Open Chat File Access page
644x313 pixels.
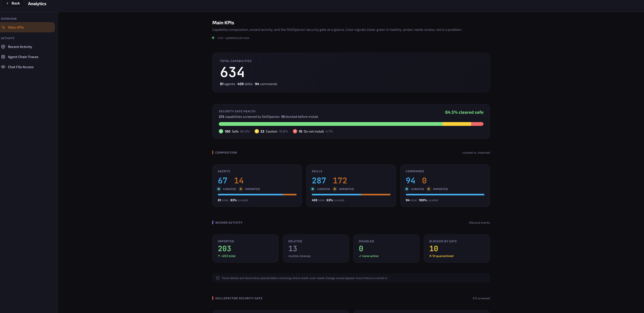click(x=21, y=67)
